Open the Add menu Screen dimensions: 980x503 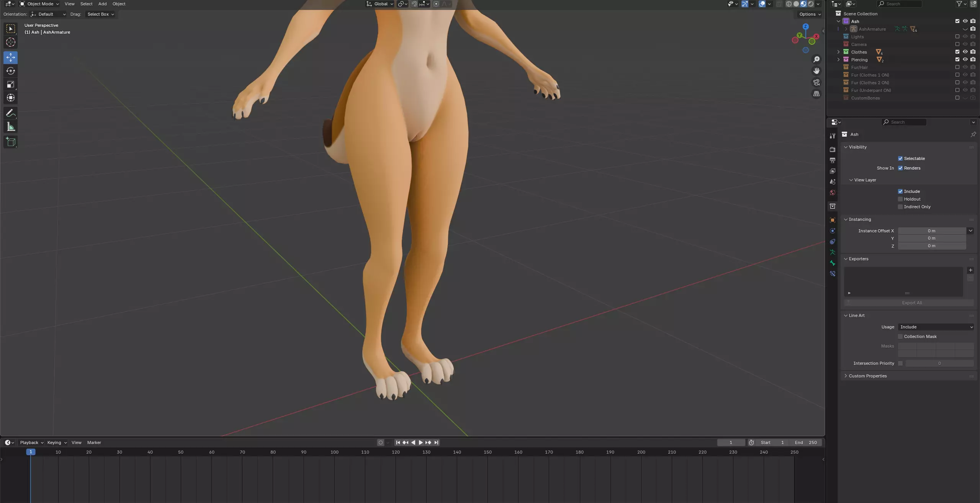tap(102, 4)
